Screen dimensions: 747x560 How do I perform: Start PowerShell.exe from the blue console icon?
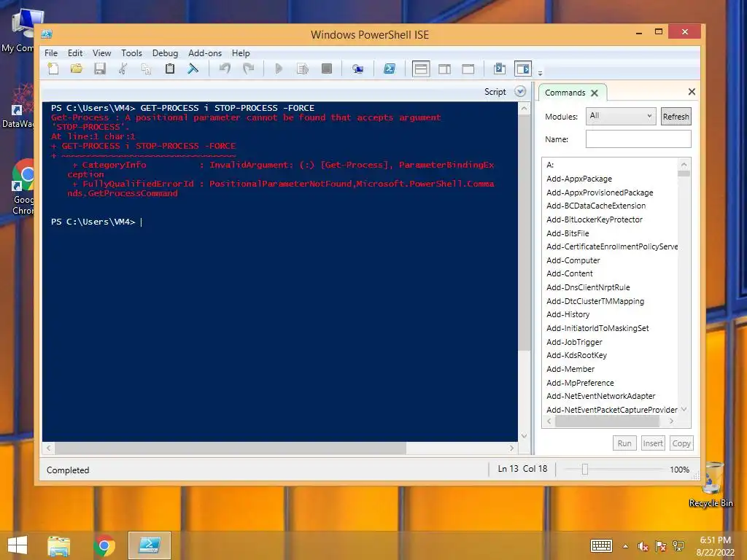click(x=390, y=69)
